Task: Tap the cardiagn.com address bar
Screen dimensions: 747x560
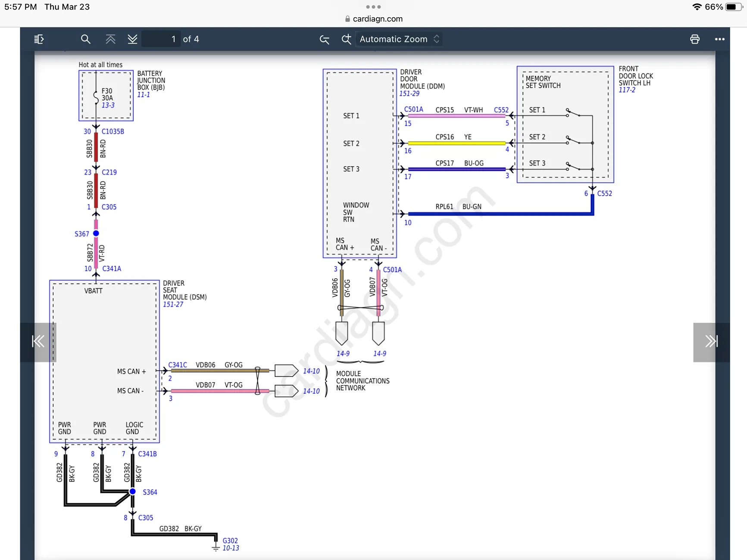Action: (x=374, y=19)
